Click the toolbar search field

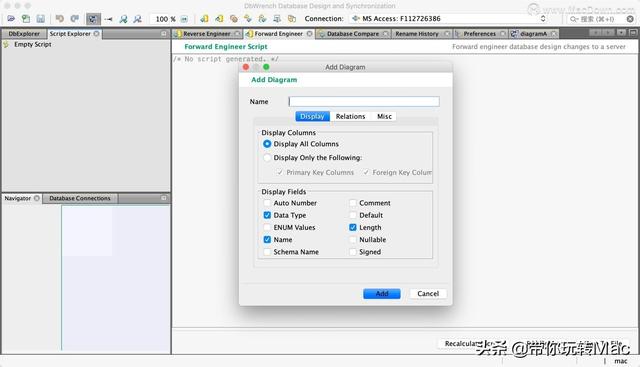pyautogui.click(x=597, y=19)
